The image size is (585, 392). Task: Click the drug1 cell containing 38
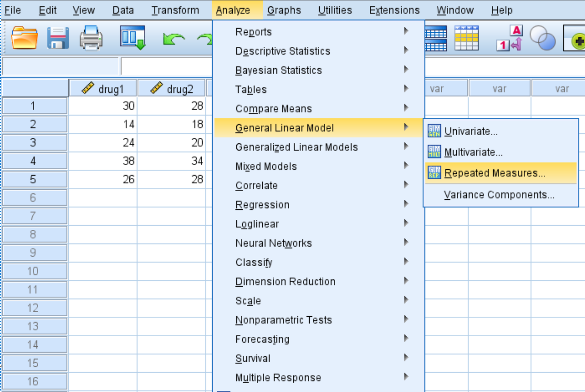pyautogui.click(x=103, y=161)
